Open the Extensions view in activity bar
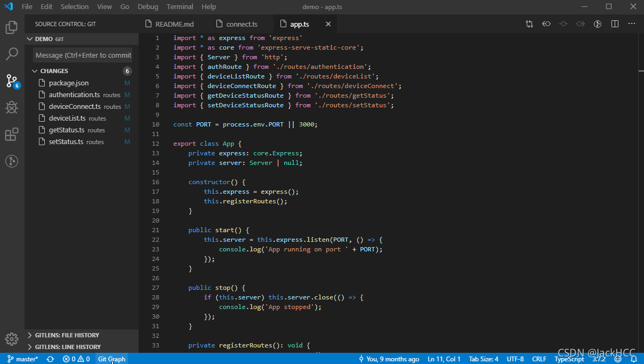The width and height of the screenshot is (644, 364). (12, 134)
